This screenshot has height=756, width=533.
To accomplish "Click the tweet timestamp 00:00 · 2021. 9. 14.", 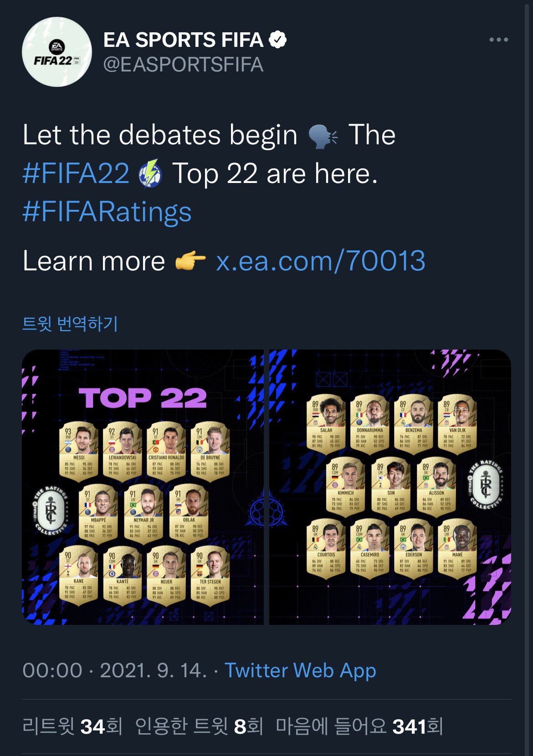I will click(x=114, y=670).
